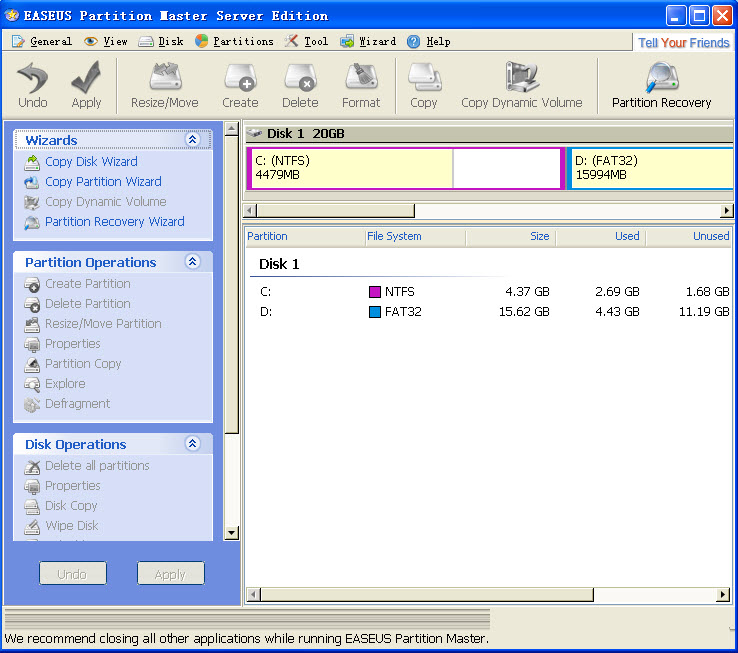Select the C: NTFS partition block in disk map
This screenshot has height=653, width=738.
point(350,168)
